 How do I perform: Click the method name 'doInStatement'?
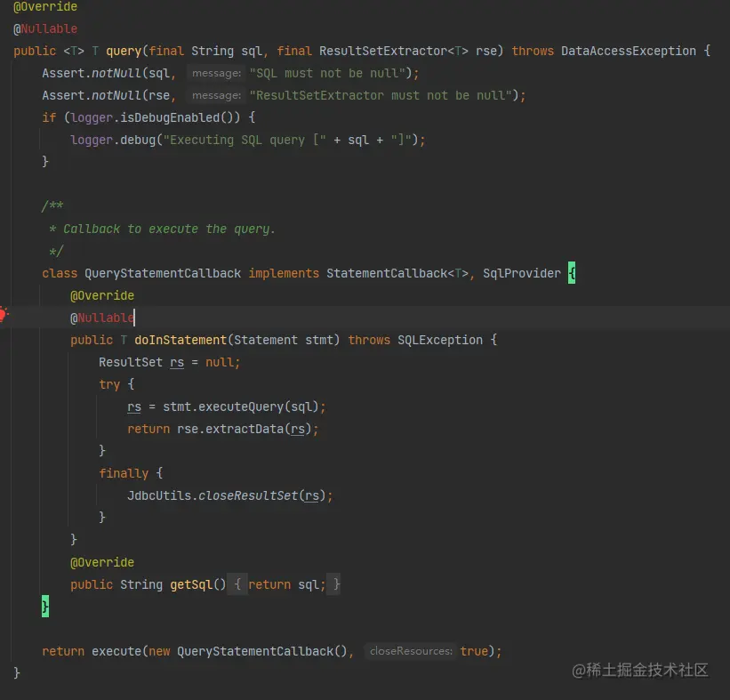(180, 340)
